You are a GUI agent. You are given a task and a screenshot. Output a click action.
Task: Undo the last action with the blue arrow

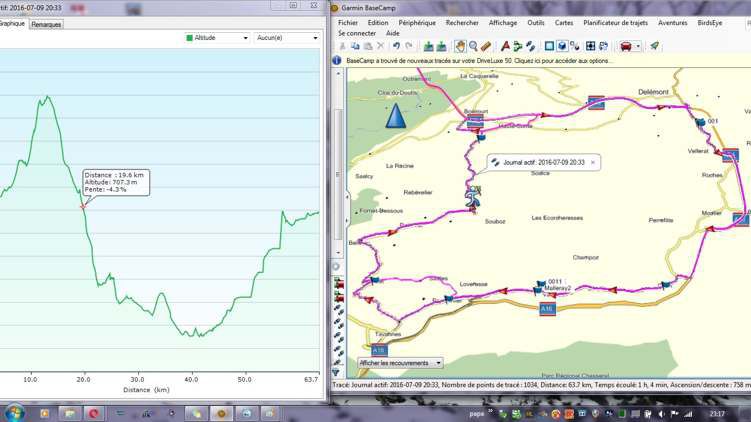(x=397, y=46)
